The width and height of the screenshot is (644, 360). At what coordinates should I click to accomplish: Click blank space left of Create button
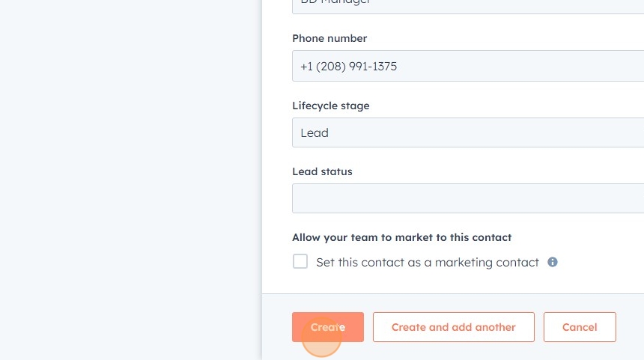pyautogui.click(x=277, y=327)
